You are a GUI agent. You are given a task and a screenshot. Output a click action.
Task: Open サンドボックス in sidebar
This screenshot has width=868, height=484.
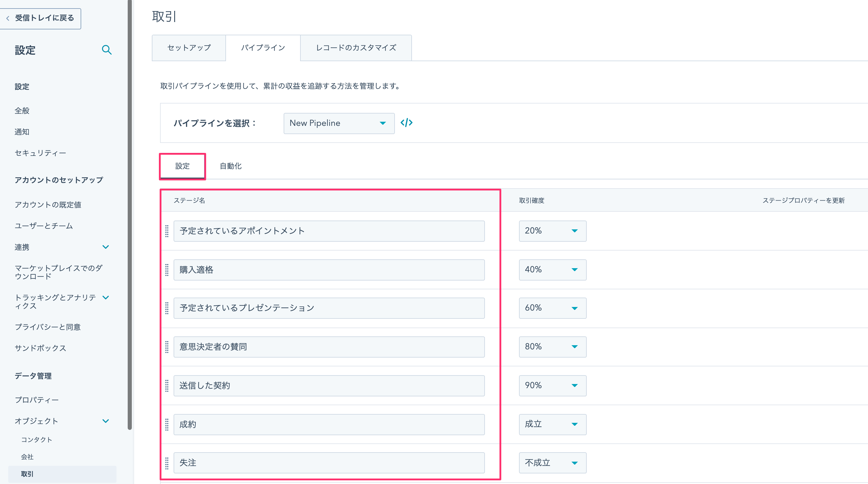coord(40,348)
